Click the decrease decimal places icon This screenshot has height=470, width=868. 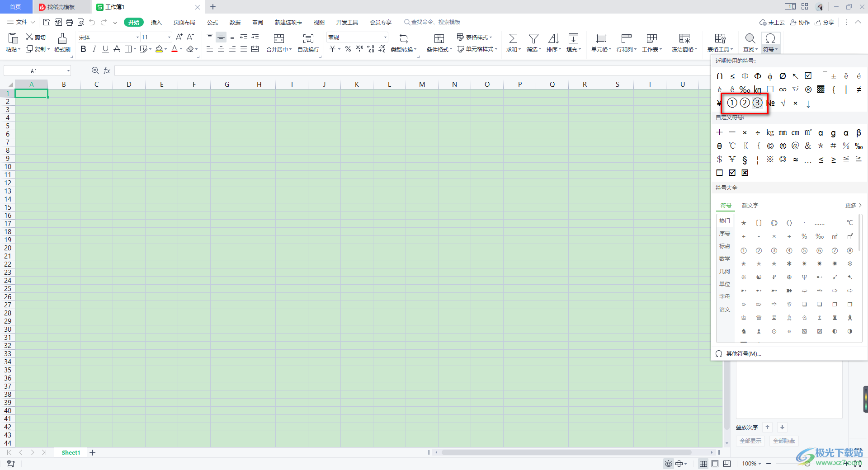pyautogui.click(x=382, y=49)
